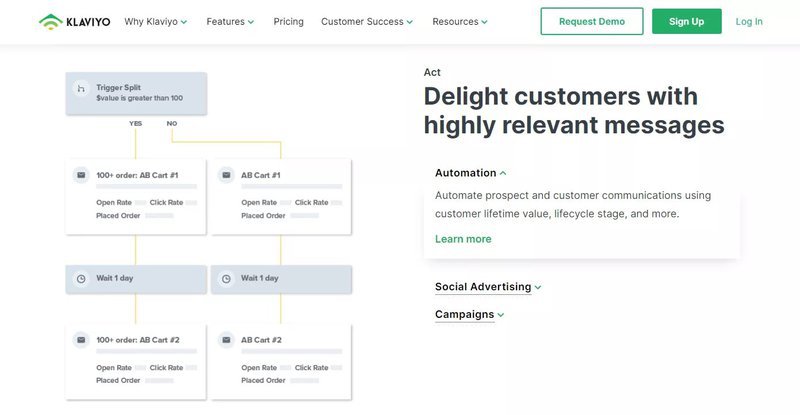This screenshot has width=800, height=415.
Task: Click Placed Order in AB Cart #1 card
Action: click(263, 216)
